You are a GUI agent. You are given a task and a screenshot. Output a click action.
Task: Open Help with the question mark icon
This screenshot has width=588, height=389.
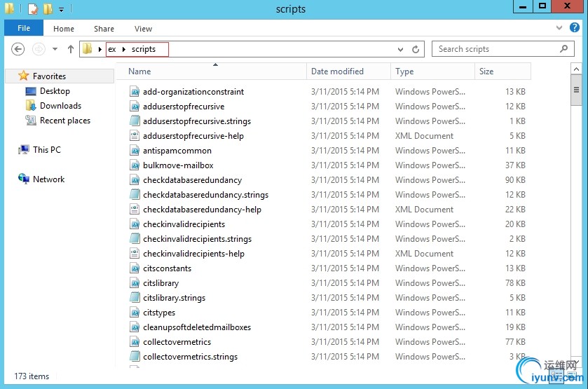[x=575, y=27]
